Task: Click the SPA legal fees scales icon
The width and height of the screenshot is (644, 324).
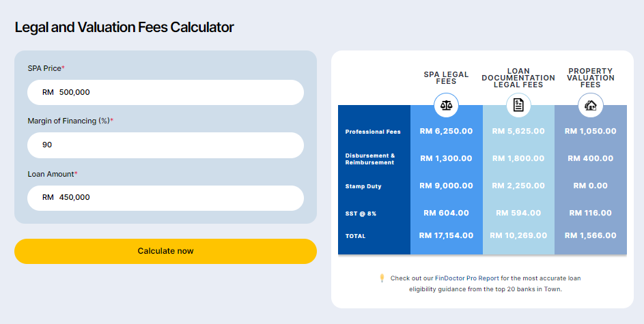Action: 447,105
